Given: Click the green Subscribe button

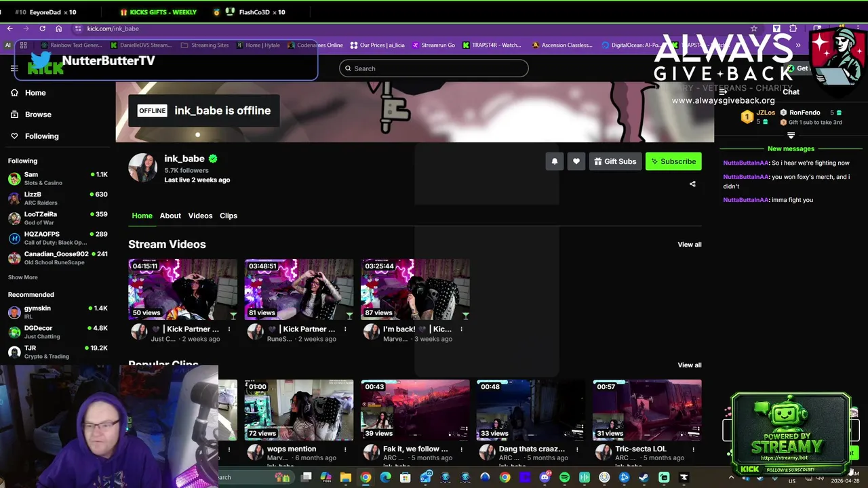Looking at the screenshot, I should click(673, 161).
